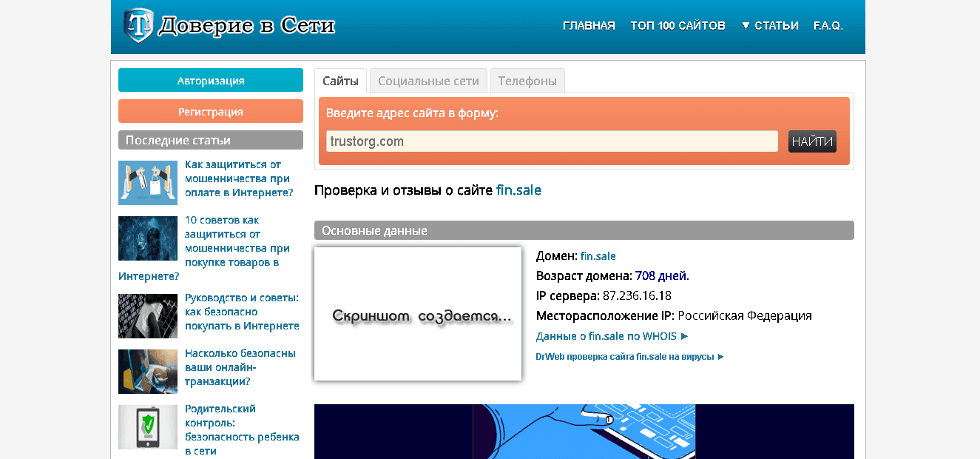Image resolution: width=980 pixels, height=459 pixels.
Task: Open the F.A.Q. section
Action: 828,24
